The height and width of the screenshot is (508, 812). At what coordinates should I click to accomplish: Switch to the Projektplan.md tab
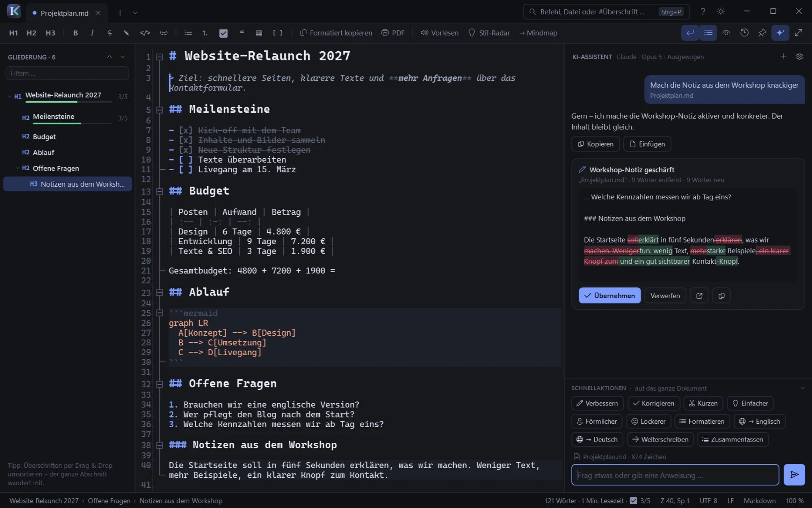[65, 13]
